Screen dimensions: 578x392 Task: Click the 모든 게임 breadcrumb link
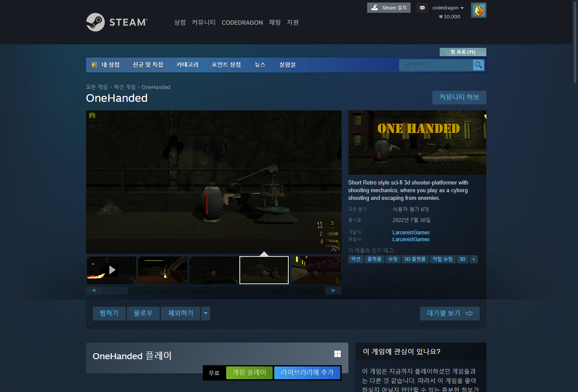pos(97,87)
